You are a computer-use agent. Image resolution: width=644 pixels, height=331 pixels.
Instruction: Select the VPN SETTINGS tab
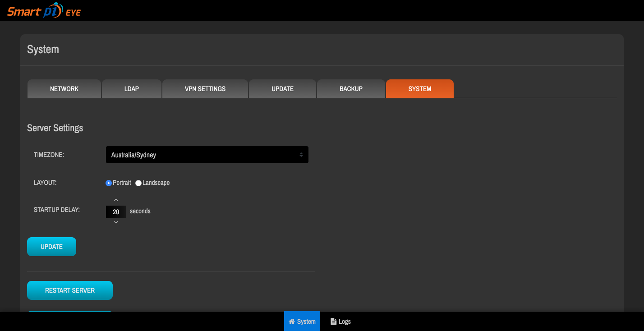pos(205,88)
